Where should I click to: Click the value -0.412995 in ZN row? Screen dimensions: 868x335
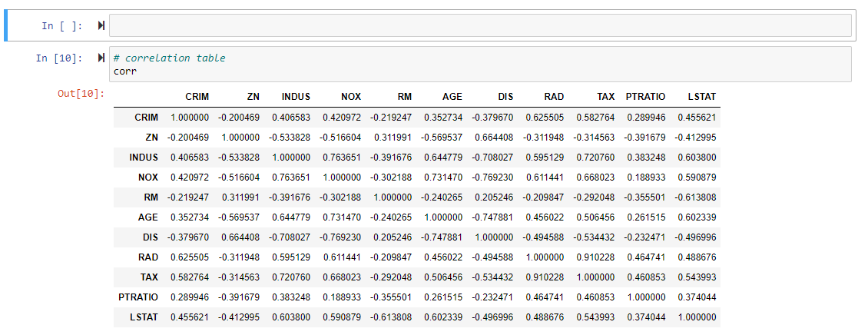tap(695, 138)
